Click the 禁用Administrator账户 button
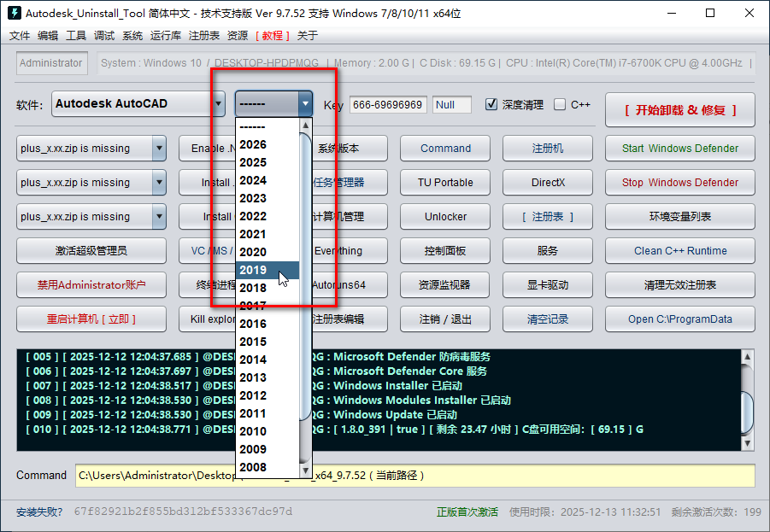The width and height of the screenshot is (770, 532). 91,284
